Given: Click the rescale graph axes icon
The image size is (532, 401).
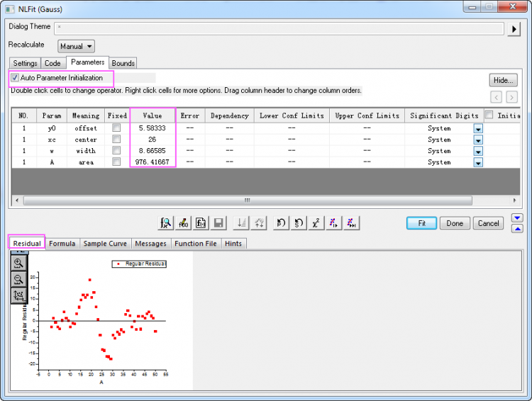Looking at the screenshot, I should 18,295.
